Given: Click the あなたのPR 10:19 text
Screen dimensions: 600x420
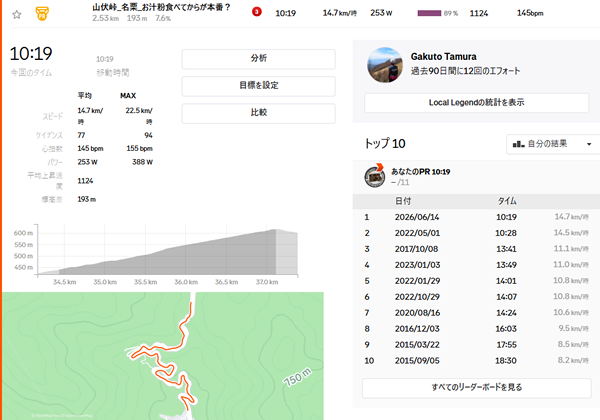Looking at the screenshot, I should (421, 172).
